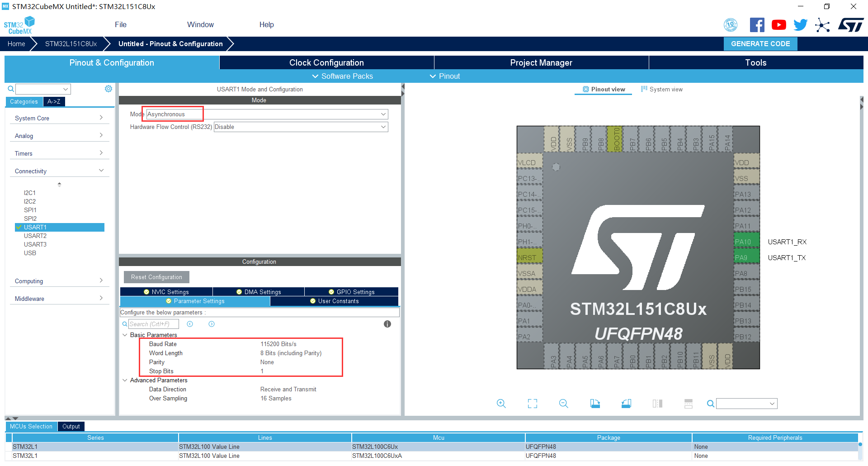
Task: Expand the System Core category
Action: point(59,118)
